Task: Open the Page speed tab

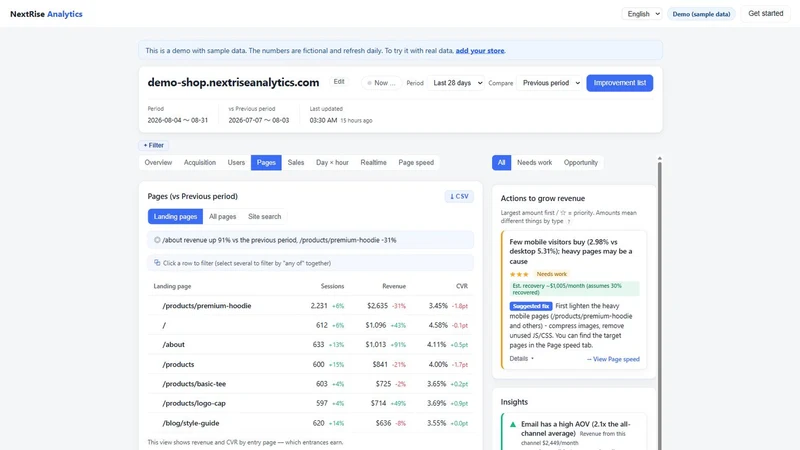Action: point(416,162)
